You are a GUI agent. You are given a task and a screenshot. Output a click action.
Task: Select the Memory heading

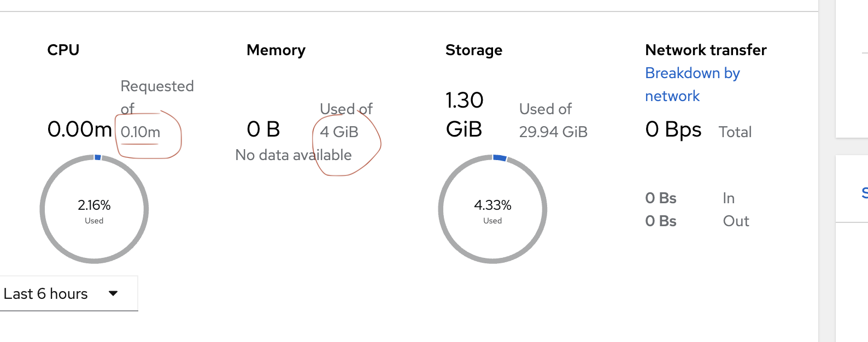(x=276, y=50)
